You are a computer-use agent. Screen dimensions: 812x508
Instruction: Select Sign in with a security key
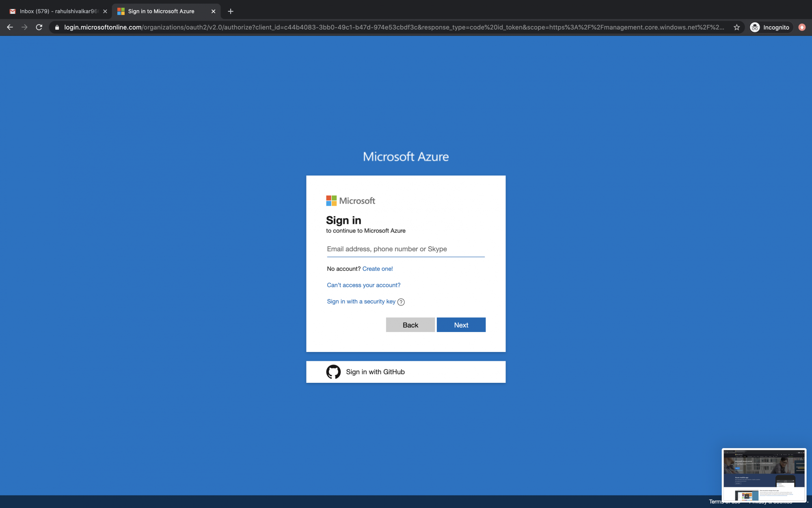(x=361, y=302)
